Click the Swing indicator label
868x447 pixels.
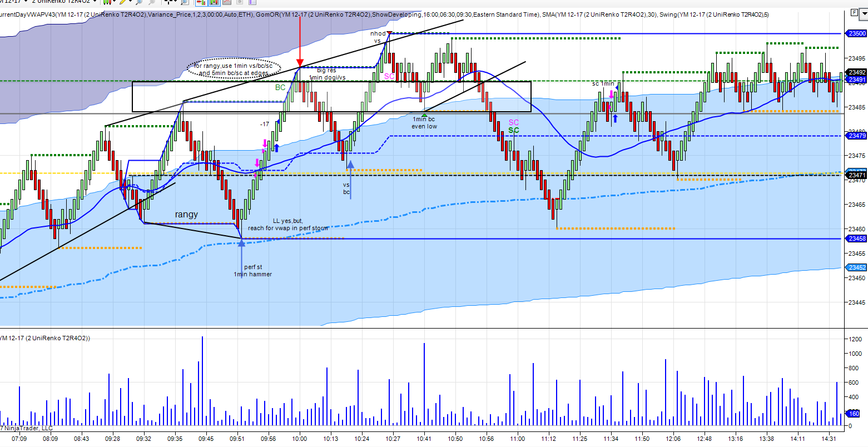click(714, 15)
